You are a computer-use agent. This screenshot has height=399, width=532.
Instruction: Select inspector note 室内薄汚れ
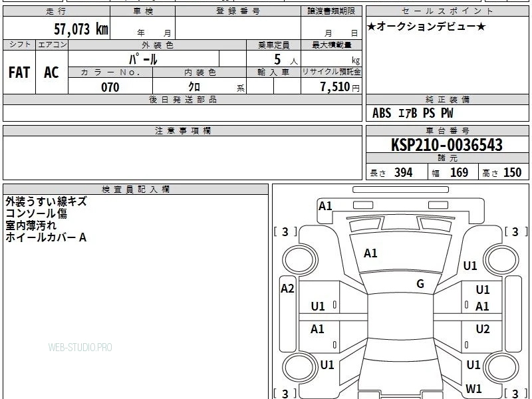pyautogui.click(x=31, y=225)
